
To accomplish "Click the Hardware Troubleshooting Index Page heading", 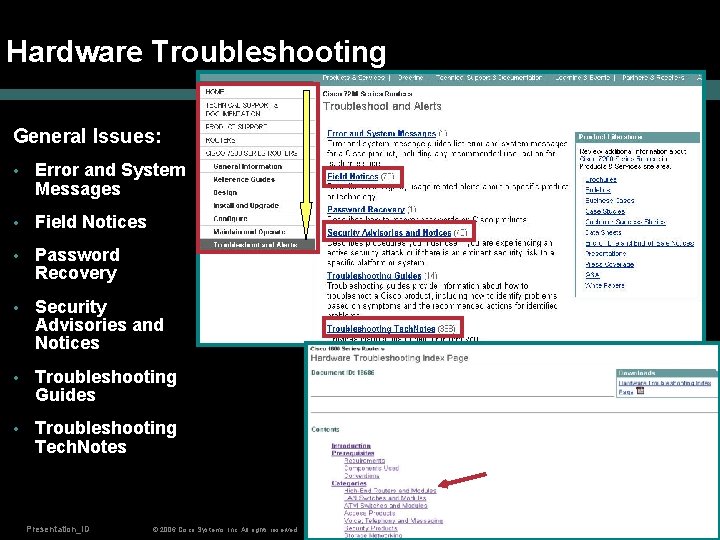I will pyautogui.click(x=389, y=358).
